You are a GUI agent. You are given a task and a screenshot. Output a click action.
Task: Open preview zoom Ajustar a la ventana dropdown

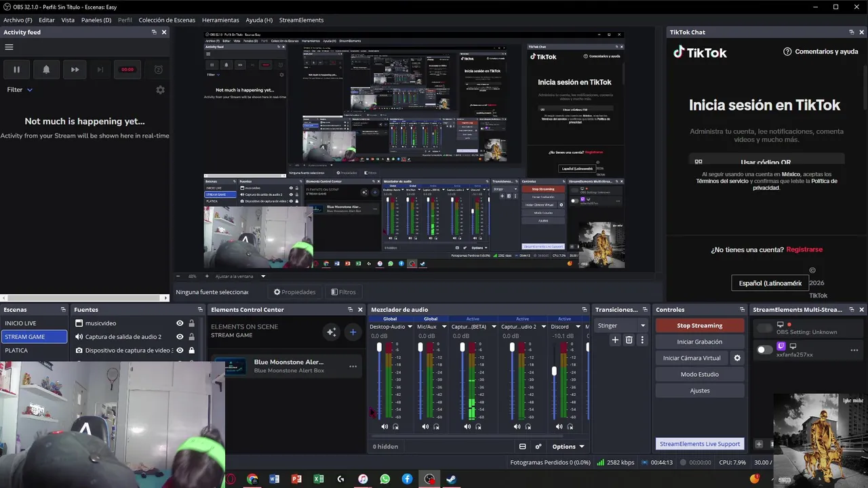[x=240, y=277]
